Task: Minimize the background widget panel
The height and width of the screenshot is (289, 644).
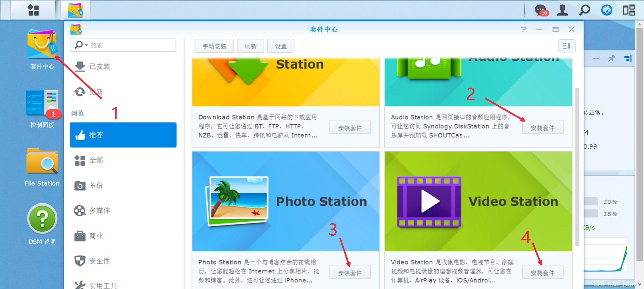Action: click(596, 58)
